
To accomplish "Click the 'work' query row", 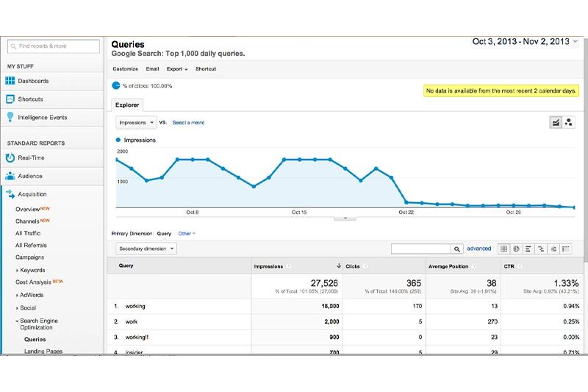I will 345,322.
